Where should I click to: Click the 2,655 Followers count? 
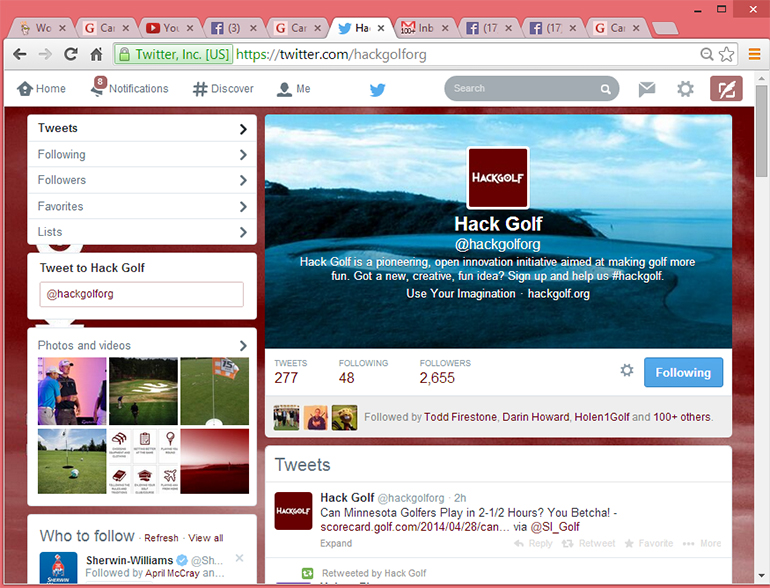click(x=437, y=378)
